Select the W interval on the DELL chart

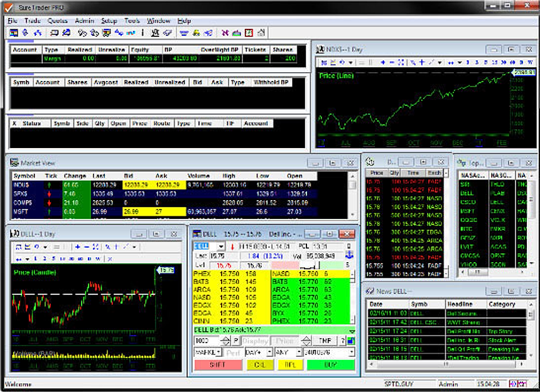click(x=98, y=258)
